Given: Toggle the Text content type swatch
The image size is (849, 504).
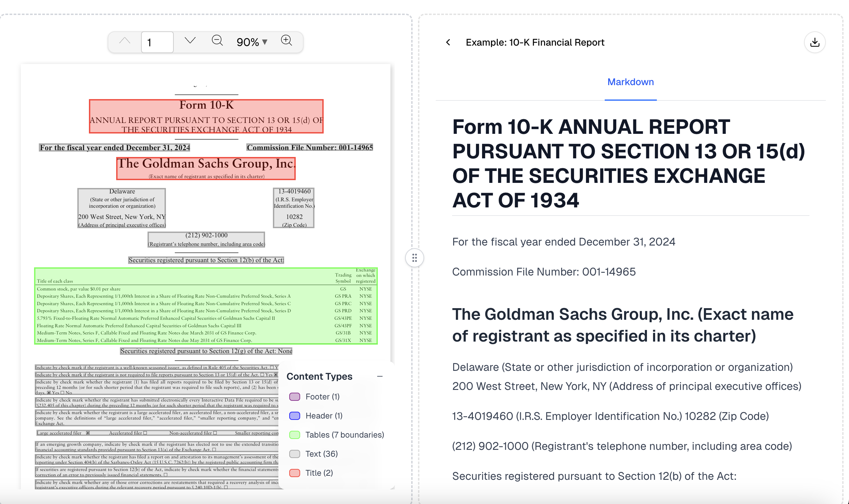Looking at the screenshot, I should click(295, 454).
